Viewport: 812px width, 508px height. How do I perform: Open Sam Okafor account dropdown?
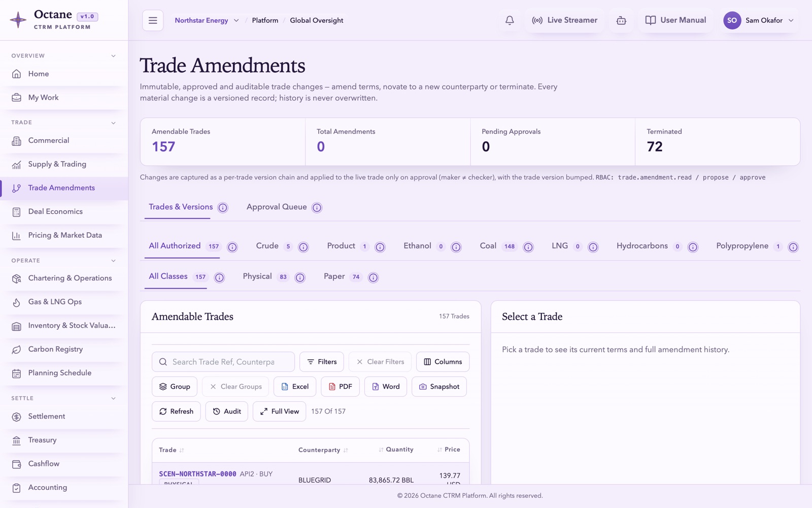point(759,20)
